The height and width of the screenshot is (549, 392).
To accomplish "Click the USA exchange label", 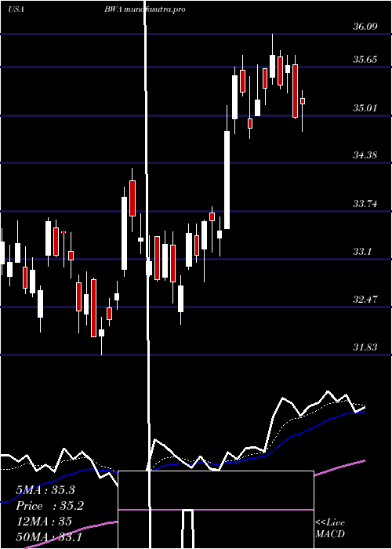I will [16, 9].
